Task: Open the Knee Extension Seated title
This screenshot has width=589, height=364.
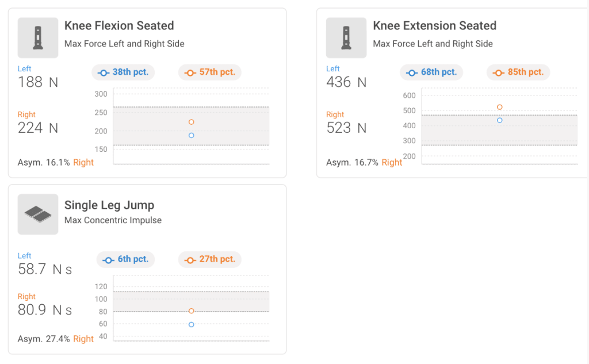Action: point(434,26)
